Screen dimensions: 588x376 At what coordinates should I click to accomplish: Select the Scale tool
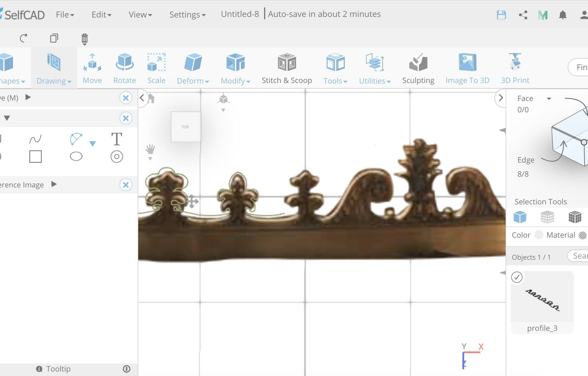click(x=156, y=68)
